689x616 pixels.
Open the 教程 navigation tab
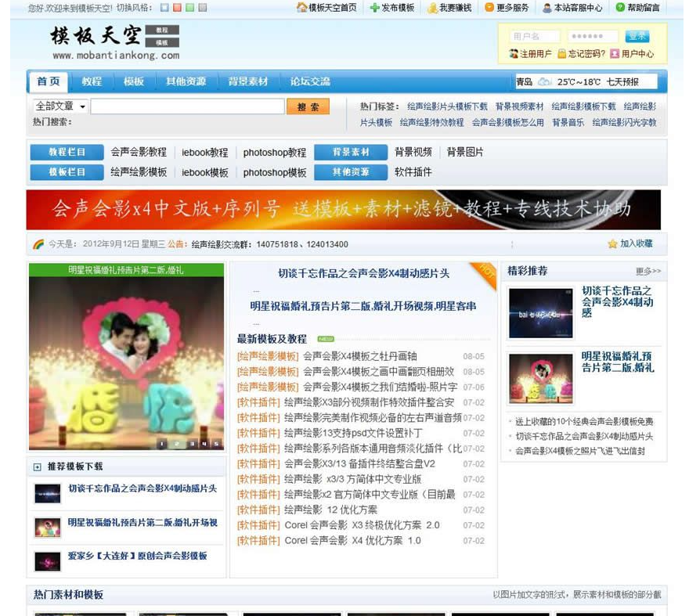(x=92, y=81)
